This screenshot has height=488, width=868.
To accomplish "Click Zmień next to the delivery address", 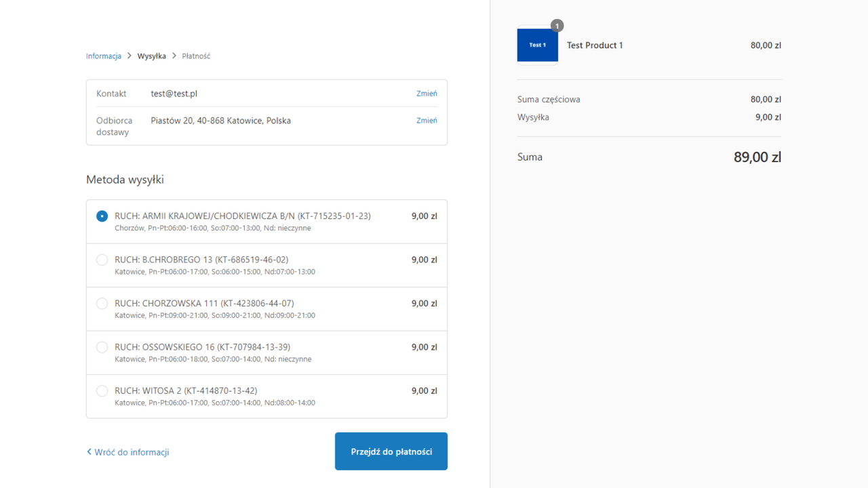I will (x=427, y=120).
